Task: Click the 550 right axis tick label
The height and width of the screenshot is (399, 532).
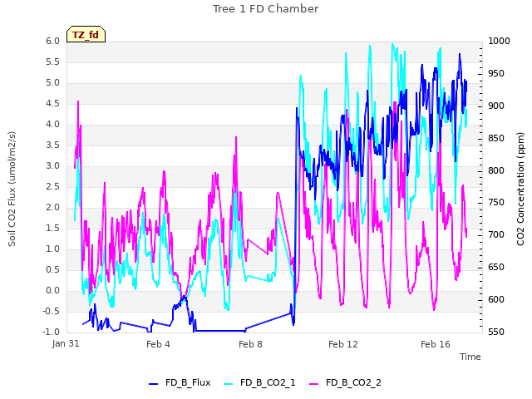Action: tap(496, 332)
